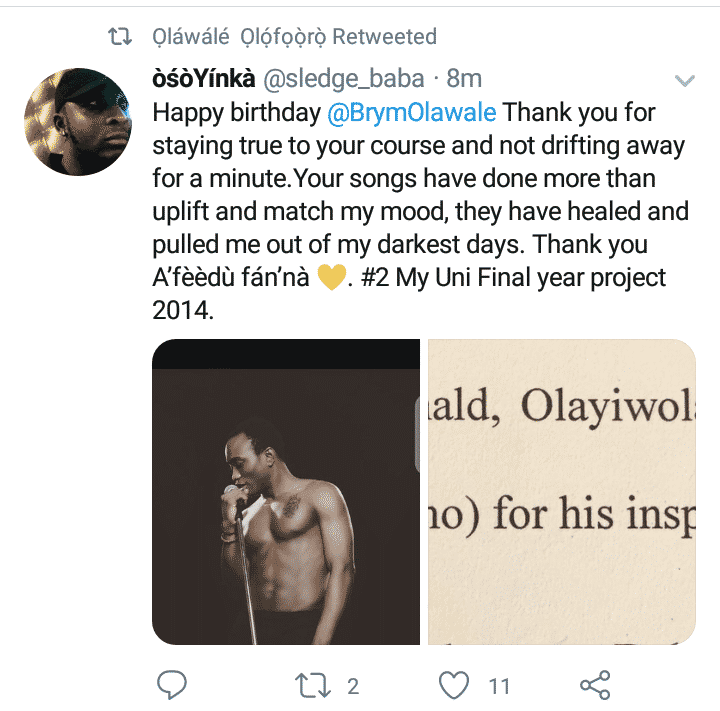Click the 'A'fèèdù fán'nà' text in the tweet
This screenshot has width=720, height=711.
point(231,277)
